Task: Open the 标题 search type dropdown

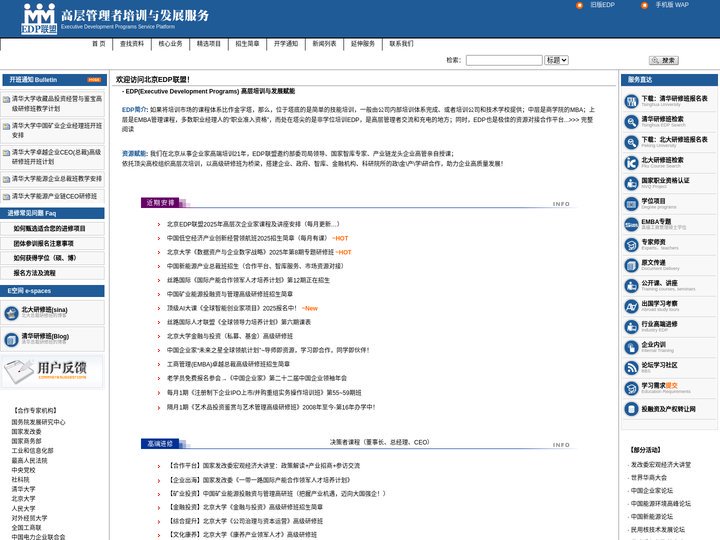Action: point(557,60)
